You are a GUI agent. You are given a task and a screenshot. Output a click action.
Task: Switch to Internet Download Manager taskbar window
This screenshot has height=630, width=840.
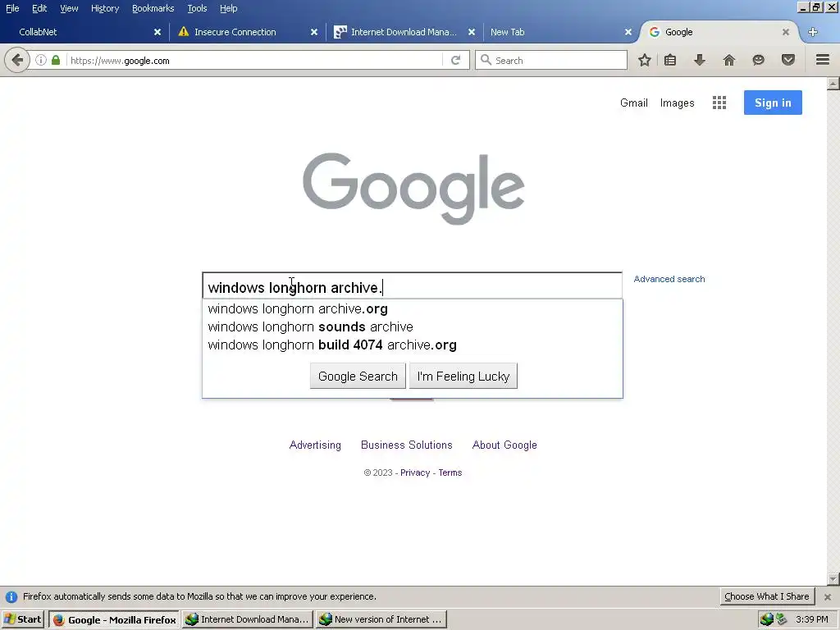click(x=248, y=619)
